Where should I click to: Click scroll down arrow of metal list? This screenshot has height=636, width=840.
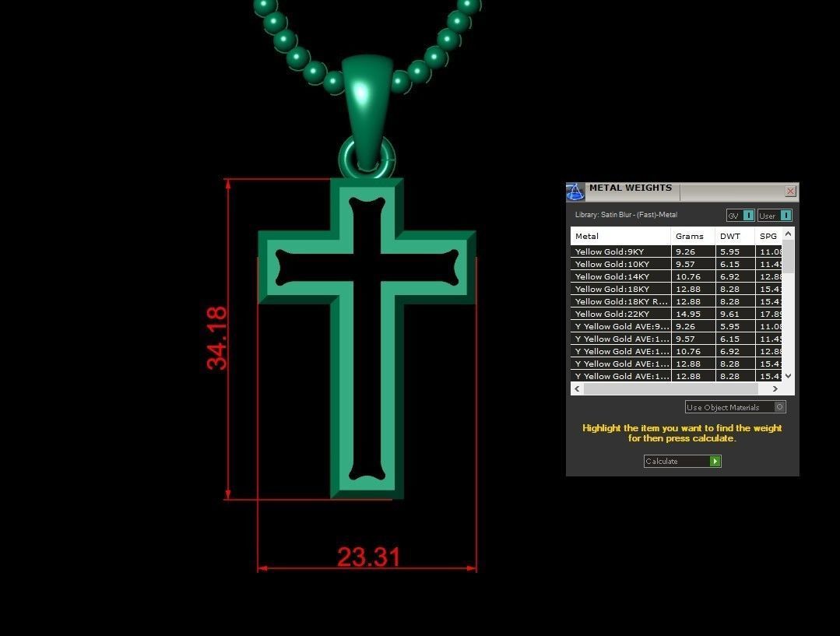click(788, 375)
